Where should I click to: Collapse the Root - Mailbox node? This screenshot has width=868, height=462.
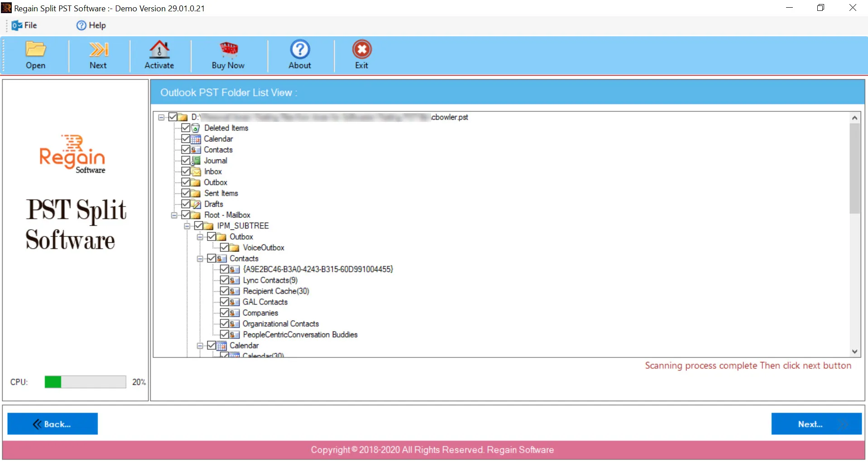(174, 215)
